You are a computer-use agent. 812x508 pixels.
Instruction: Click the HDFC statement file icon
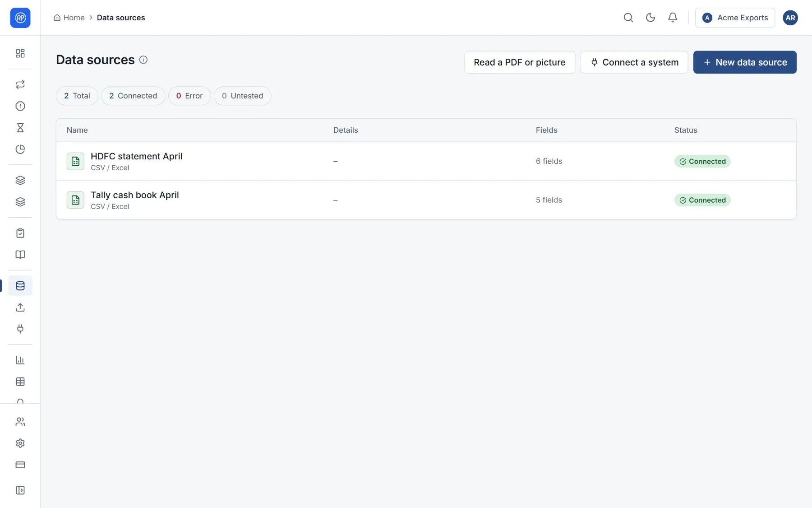click(75, 161)
